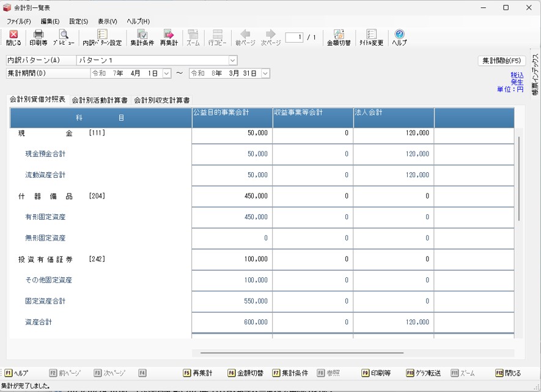Click the 集計開始(F5) button
541x392 pixels.
coord(501,60)
